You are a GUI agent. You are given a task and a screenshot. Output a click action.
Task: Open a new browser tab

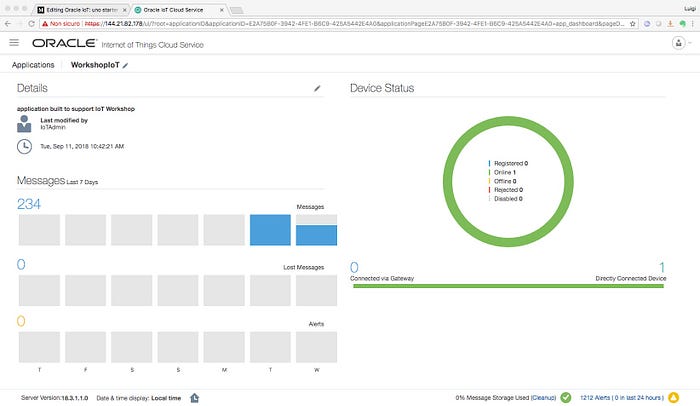click(237, 10)
